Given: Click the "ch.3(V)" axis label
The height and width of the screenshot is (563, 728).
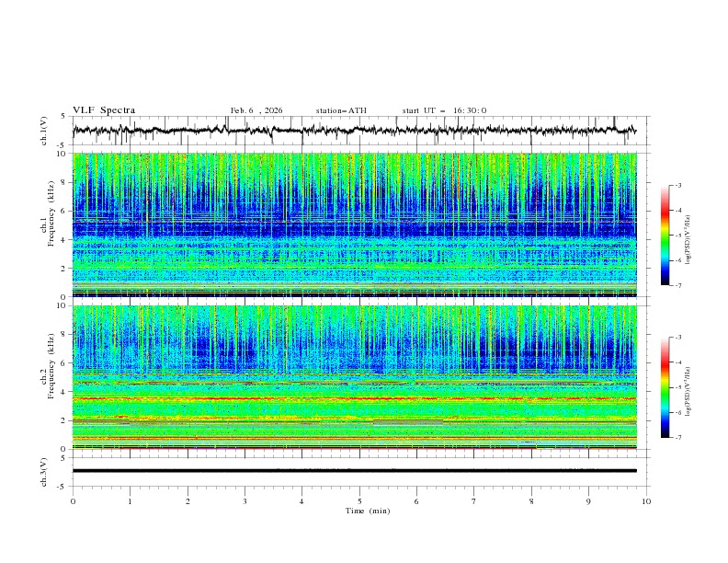Looking at the screenshot, I should point(44,472).
